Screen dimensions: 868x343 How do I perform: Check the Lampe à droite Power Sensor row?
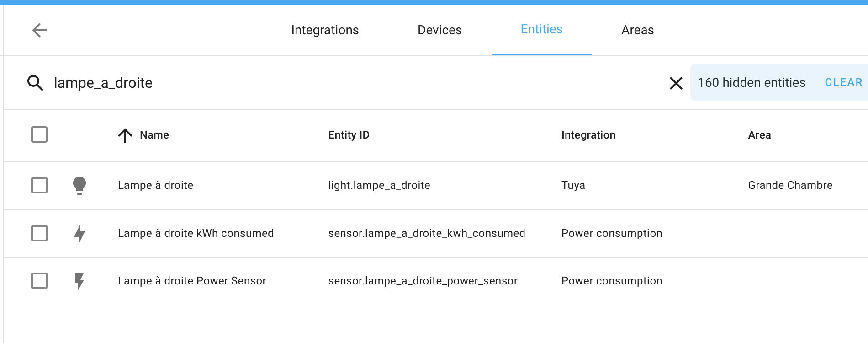[39, 281]
